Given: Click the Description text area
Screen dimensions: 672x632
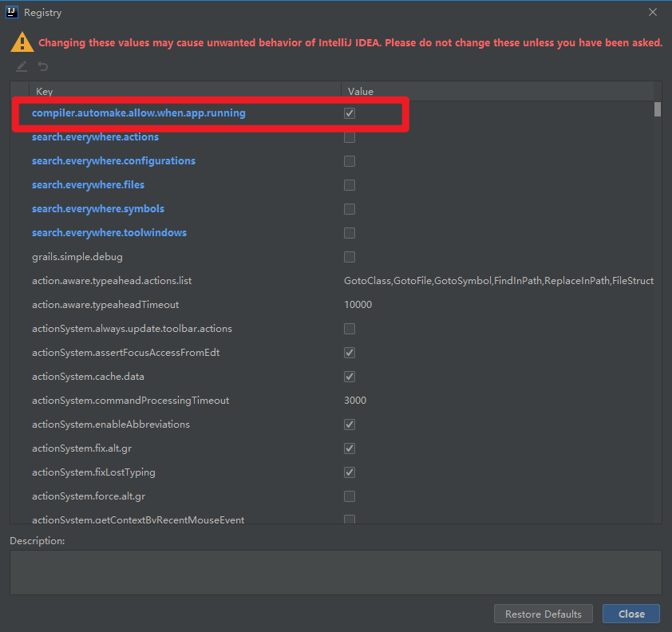Looking at the screenshot, I should 335,572.
